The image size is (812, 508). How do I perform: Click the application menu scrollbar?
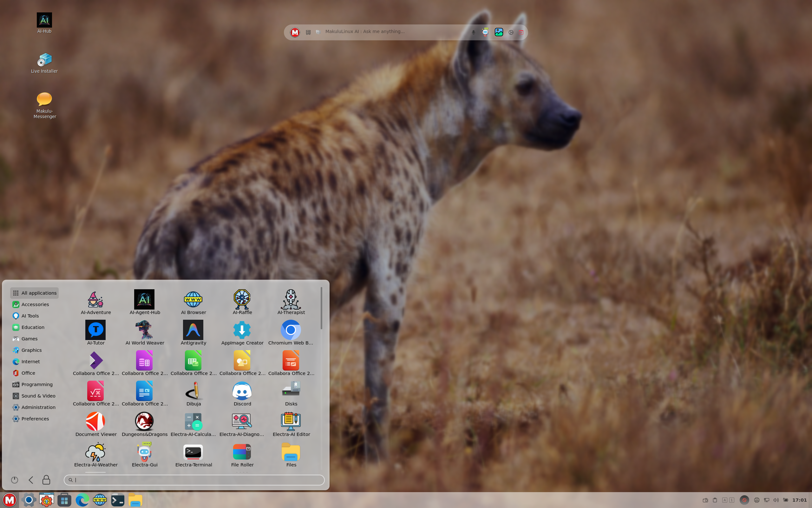[x=321, y=308]
